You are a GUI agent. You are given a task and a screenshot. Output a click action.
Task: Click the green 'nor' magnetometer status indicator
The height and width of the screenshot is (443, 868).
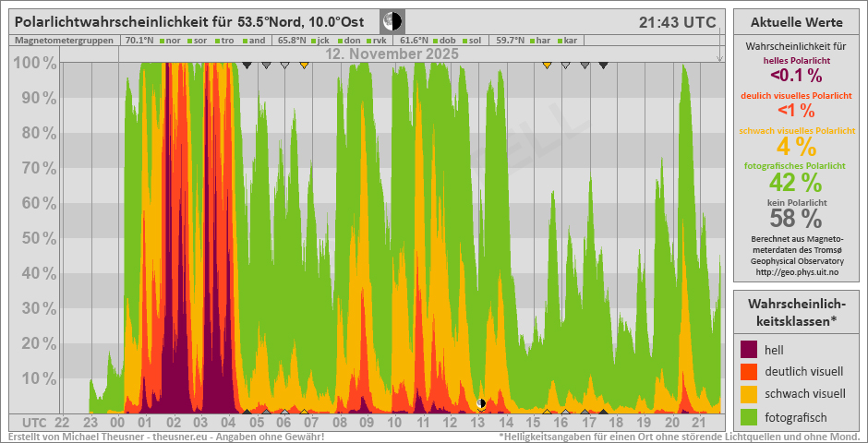(x=161, y=41)
